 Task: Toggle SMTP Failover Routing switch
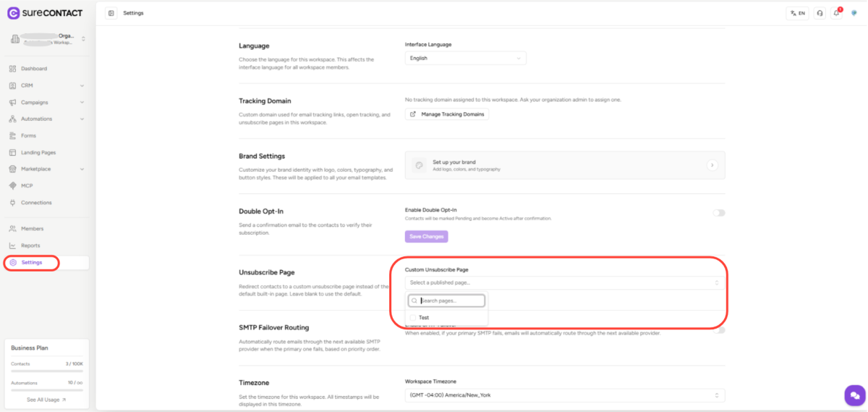(720, 330)
